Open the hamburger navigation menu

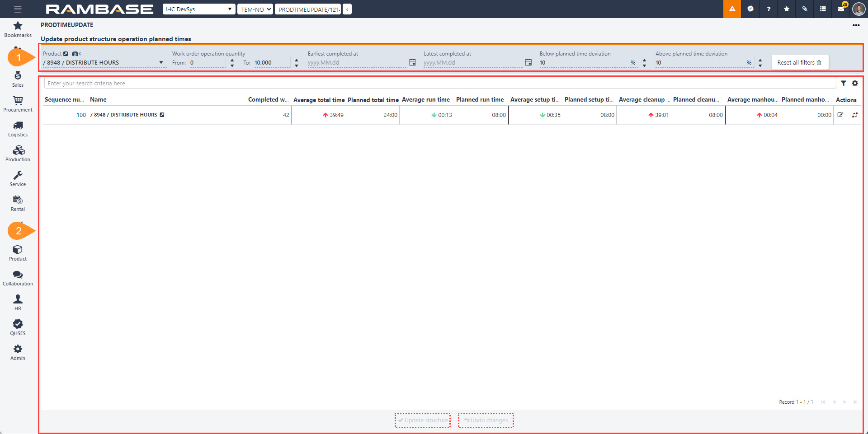click(17, 9)
